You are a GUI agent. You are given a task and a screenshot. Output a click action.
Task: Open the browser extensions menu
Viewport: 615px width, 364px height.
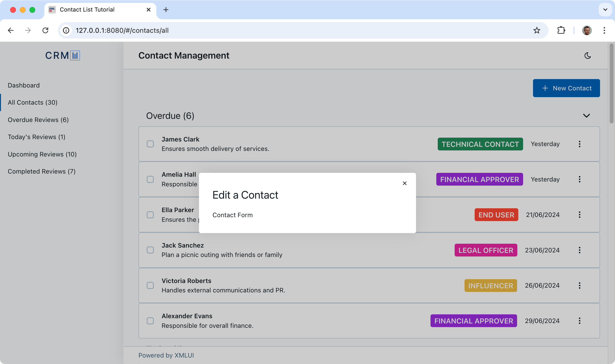(561, 30)
